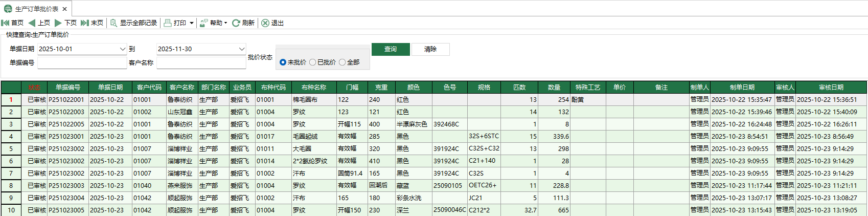This screenshot has height=216, width=868.
Task: Sort by 单据日期 column header
Action: [x=110, y=87]
